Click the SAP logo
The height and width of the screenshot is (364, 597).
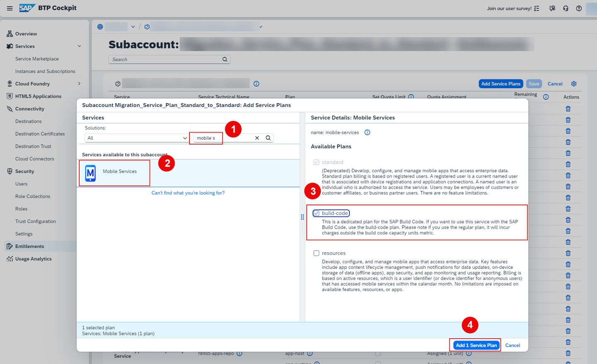pos(27,8)
